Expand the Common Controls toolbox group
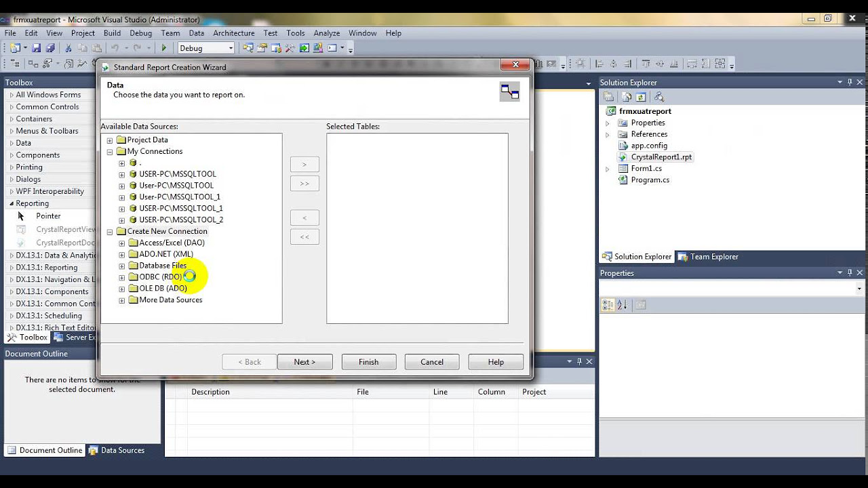 (x=12, y=107)
